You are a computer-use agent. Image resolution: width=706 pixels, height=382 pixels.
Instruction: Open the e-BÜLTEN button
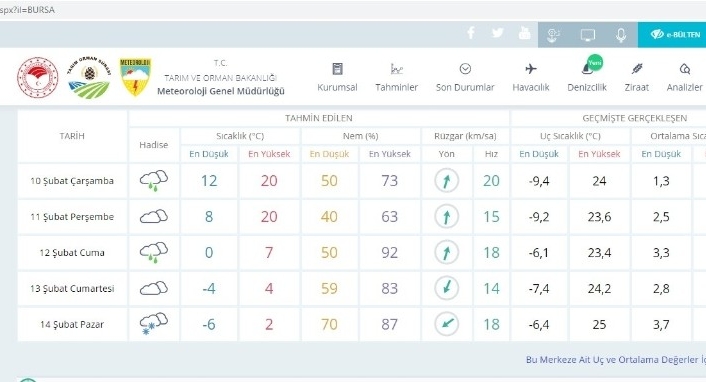point(672,34)
